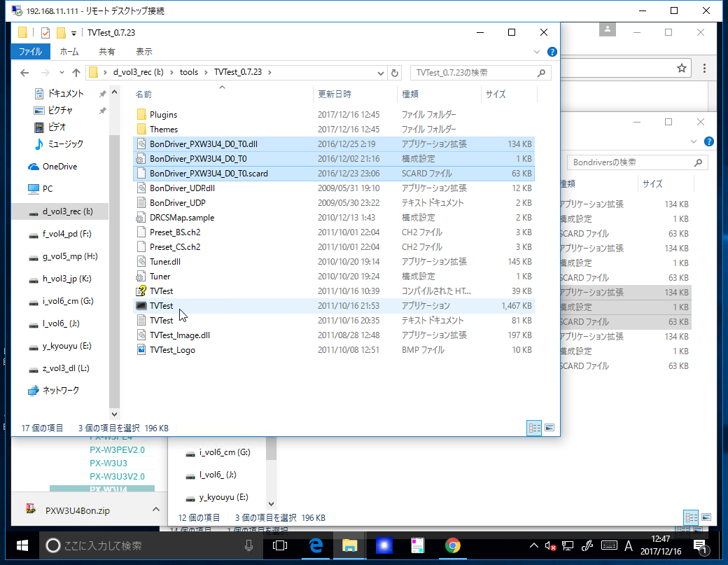
Task: Customize quick access toolbar dropdown
Action: click(73, 34)
